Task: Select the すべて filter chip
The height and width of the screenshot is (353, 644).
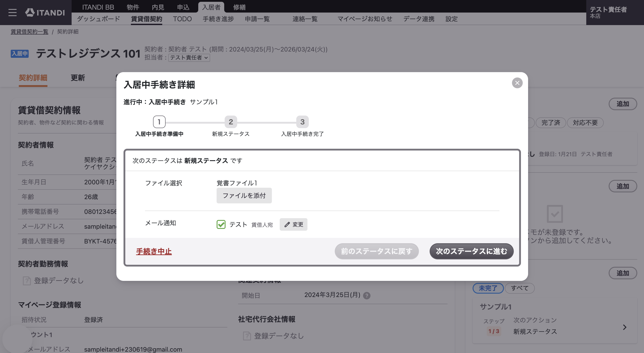Action: pyautogui.click(x=520, y=288)
